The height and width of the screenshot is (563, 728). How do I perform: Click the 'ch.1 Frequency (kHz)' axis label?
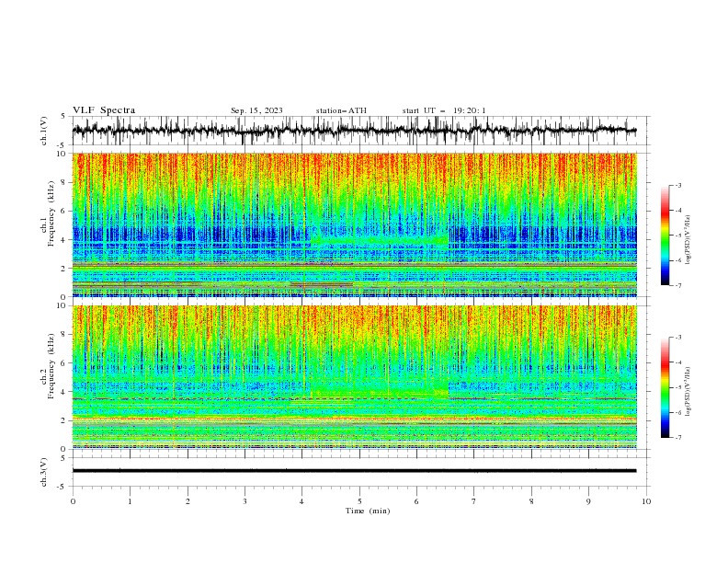tap(47, 214)
